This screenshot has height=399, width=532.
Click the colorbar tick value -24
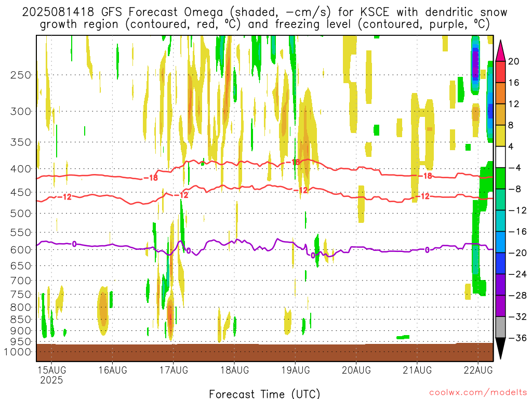tap(517, 274)
